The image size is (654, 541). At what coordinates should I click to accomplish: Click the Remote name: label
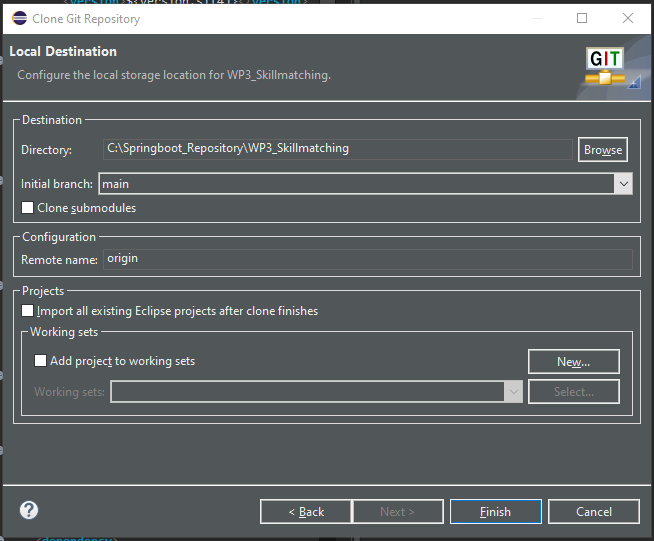coord(59,260)
